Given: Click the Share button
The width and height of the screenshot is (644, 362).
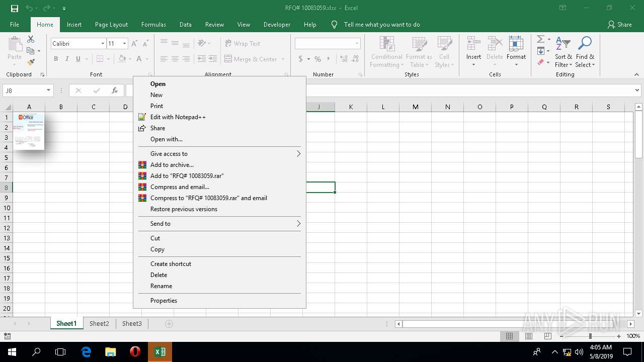Looking at the screenshot, I should tap(619, 25).
